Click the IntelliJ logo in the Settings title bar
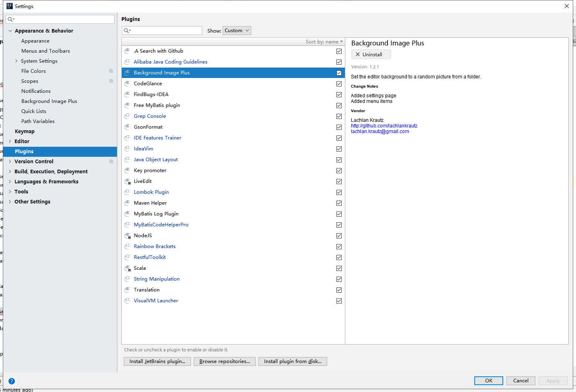The height and width of the screenshot is (392, 576). (x=10, y=6)
